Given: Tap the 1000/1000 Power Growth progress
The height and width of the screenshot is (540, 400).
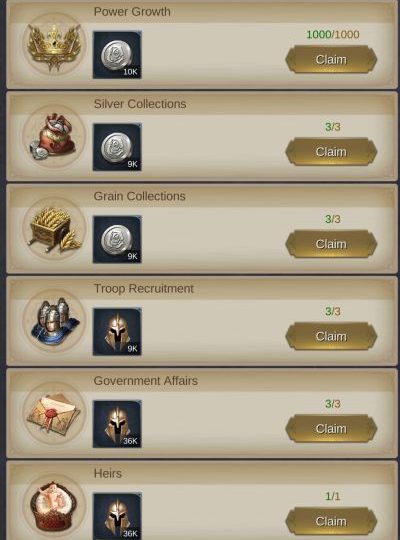Looking at the screenshot, I should click(x=333, y=34).
